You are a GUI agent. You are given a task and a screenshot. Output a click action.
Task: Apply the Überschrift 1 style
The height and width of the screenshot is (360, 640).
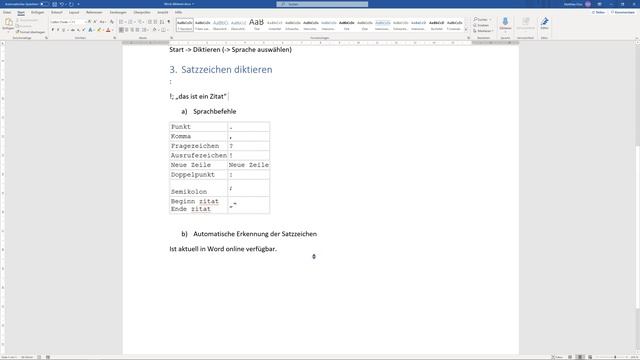coord(220,24)
